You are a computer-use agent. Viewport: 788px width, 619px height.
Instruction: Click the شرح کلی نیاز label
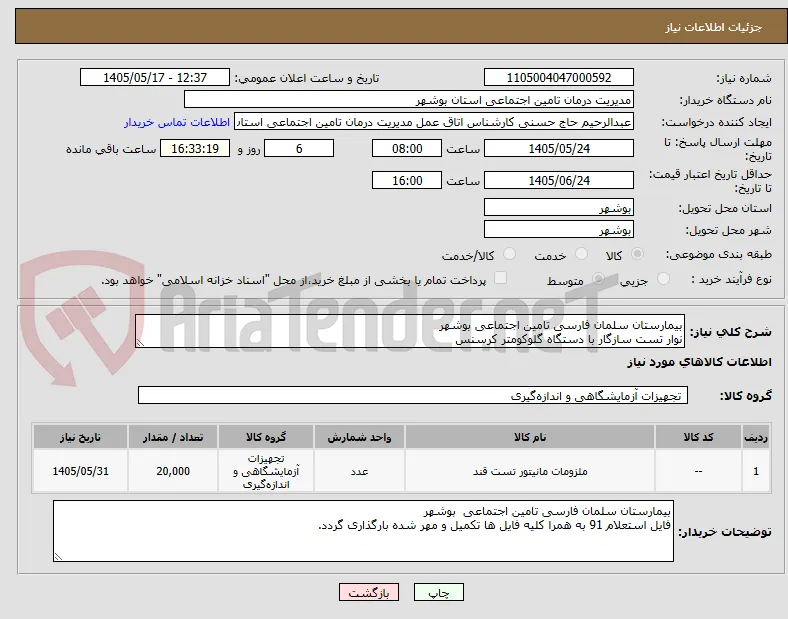point(731,332)
